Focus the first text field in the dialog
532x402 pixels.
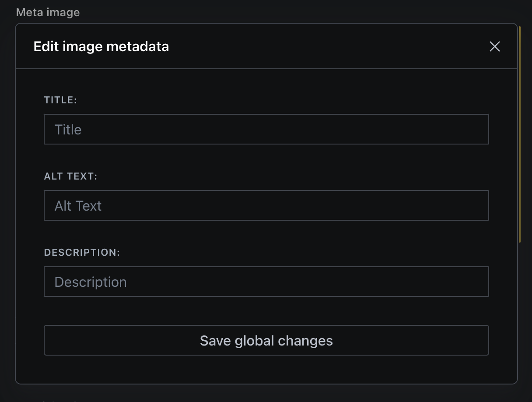(x=266, y=129)
